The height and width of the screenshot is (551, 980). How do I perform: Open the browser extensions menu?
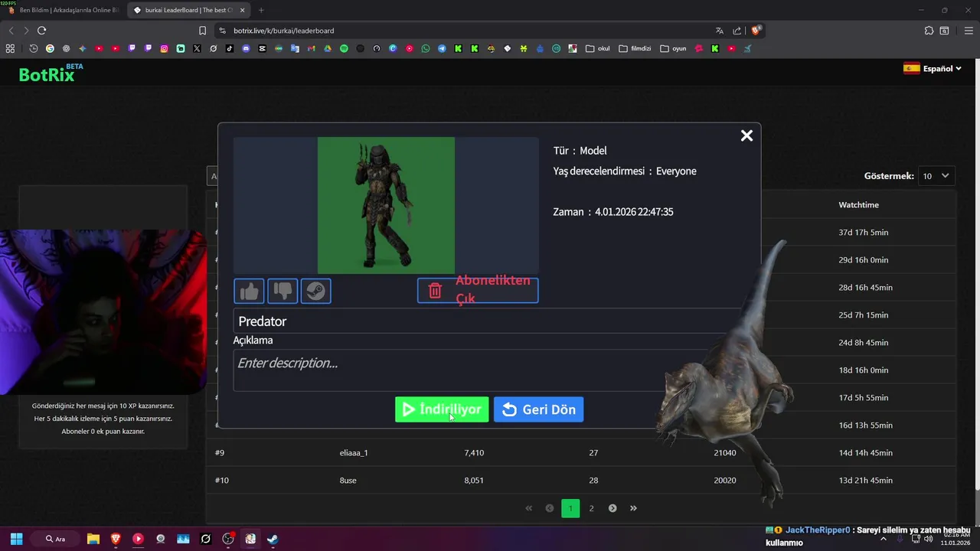[929, 31]
